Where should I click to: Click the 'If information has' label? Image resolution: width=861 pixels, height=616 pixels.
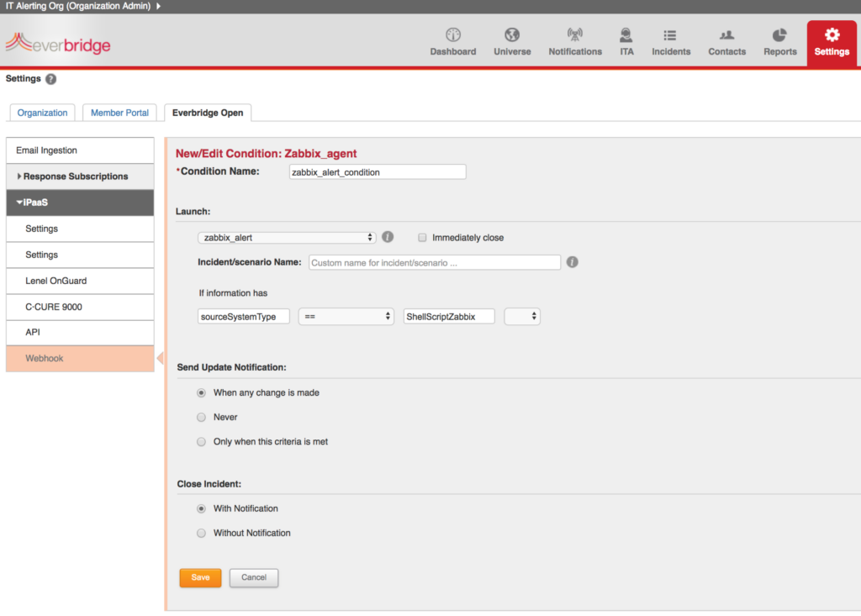233,293
